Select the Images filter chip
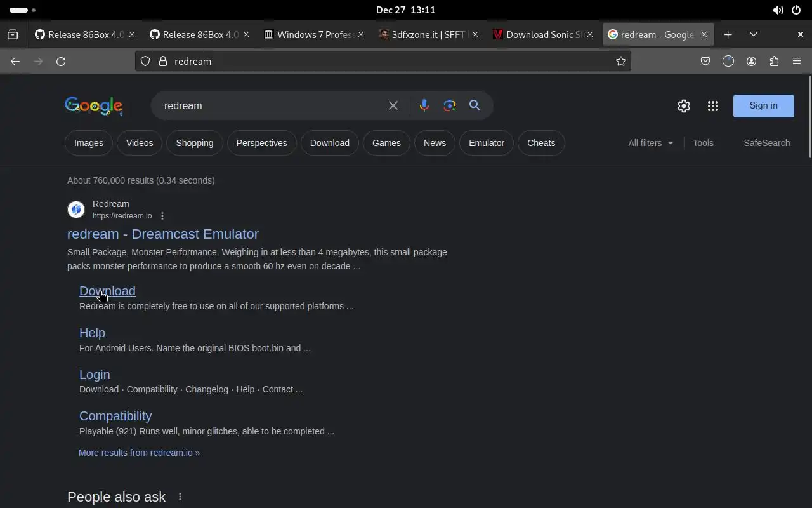 tap(89, 143)
